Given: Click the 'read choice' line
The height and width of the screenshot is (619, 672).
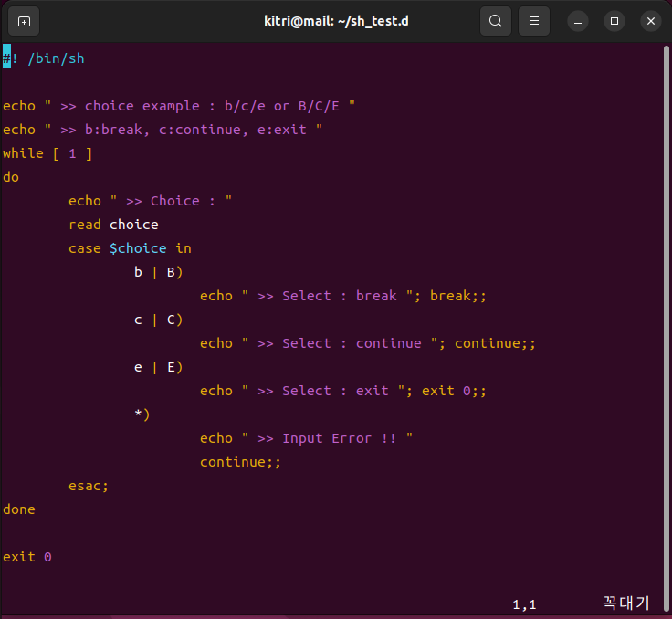Looking at the screenshot, I should pyautogui.click(x=113, y=225).
